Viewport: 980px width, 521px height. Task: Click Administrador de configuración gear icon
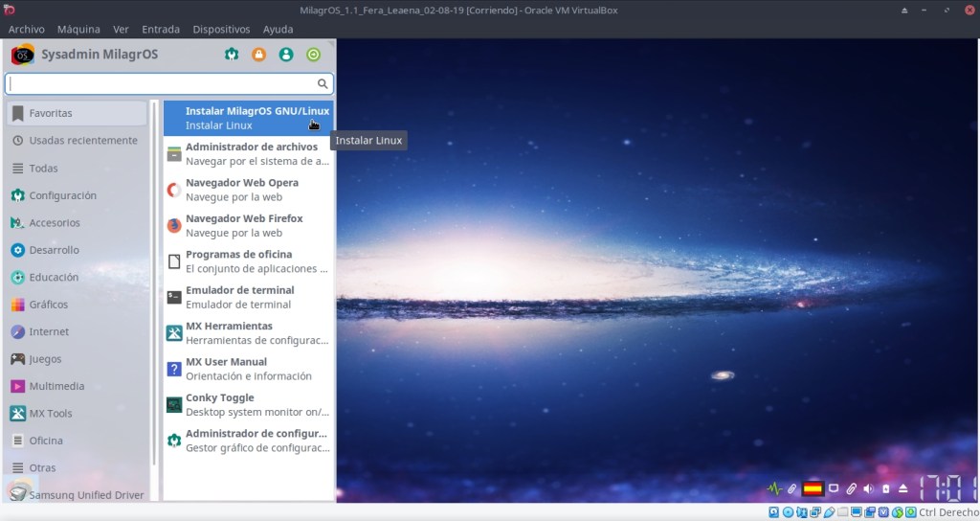pos(174,441)
